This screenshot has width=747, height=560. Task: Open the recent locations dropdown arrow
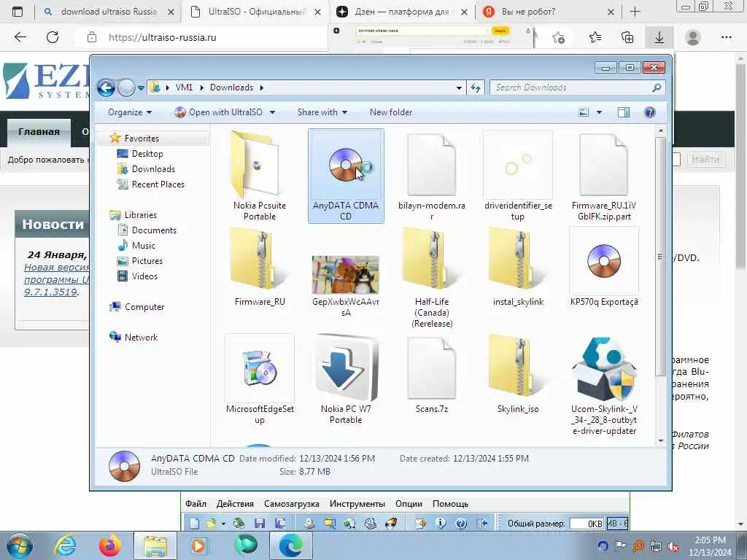(x=141, y=88)
